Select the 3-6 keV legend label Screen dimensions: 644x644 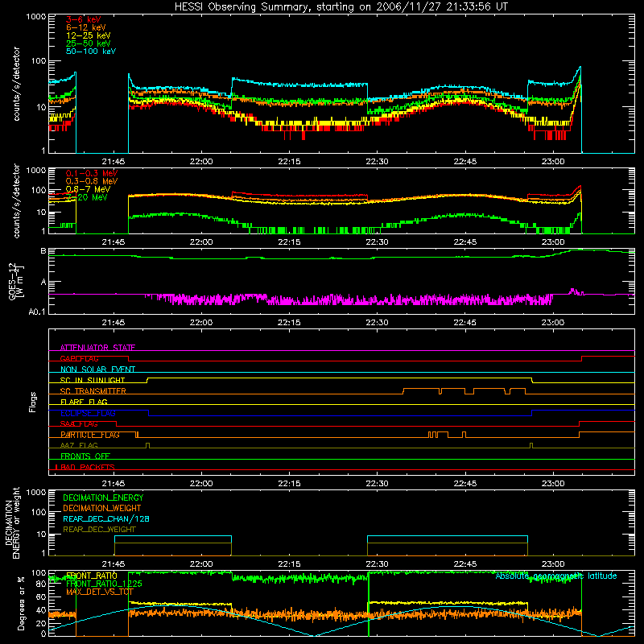click(x=83, y=19)
